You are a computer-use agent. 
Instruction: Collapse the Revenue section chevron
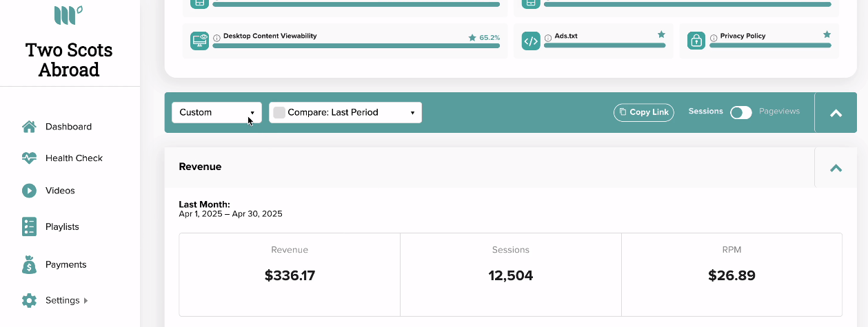click(836, 167)
